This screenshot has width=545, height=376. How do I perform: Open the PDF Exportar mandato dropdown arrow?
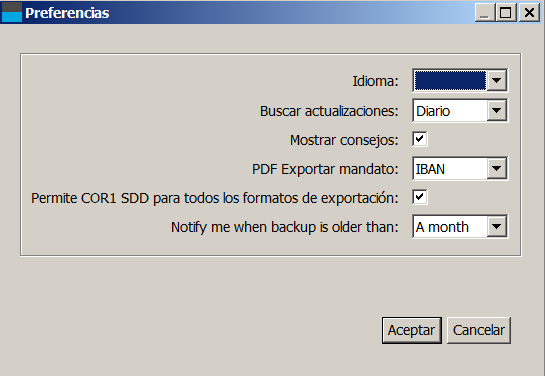point(496,169)
